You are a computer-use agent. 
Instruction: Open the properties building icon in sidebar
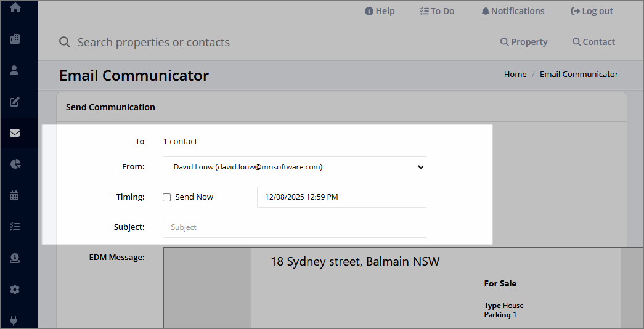coord(15,39)
